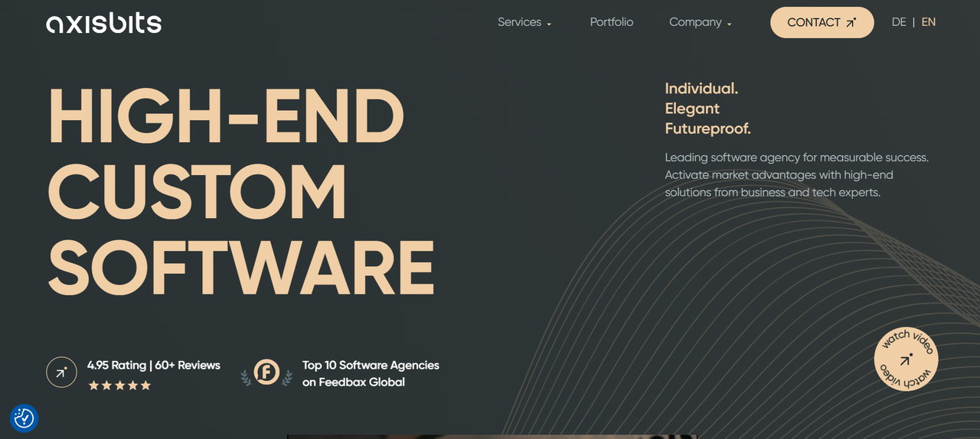
Task: Click the Individual. Elegant Futureproof. tagline
Action: tap(707, 109)
